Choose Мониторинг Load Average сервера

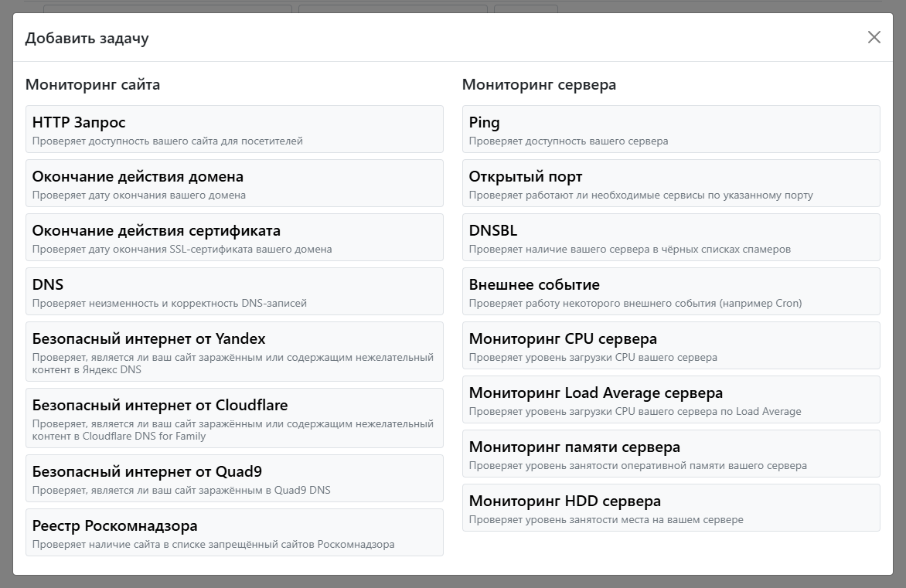coord(671,399)
